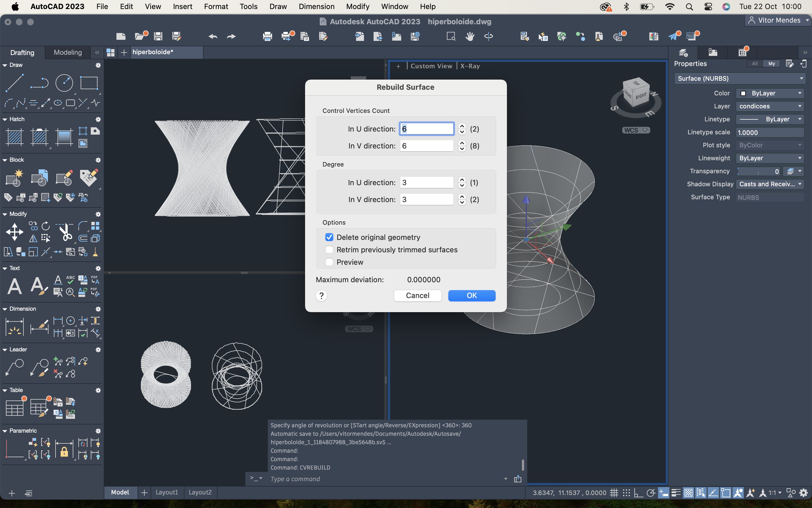This screenshot has height=508, width=812.
Task: Collapse the Dimension panel section
Action: tap(5, 309)
